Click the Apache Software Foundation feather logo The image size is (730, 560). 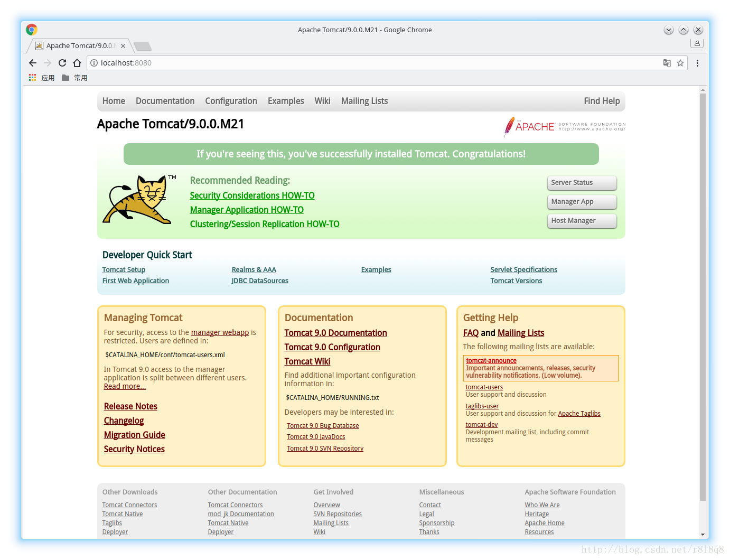(565, 127)
